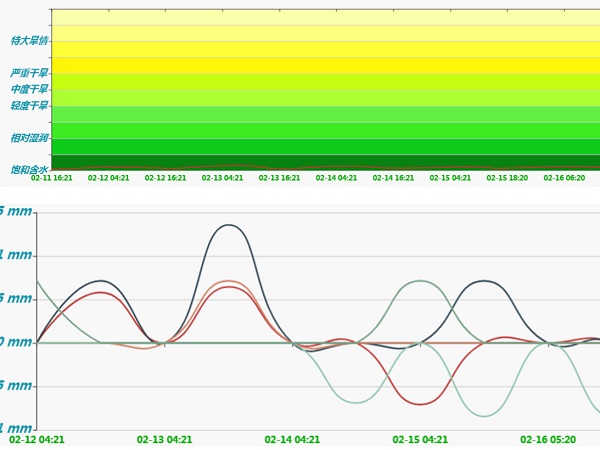The image size is (600, 450).
Task: Click the 中度干旱 level label
Action: (x=29, y=89)
